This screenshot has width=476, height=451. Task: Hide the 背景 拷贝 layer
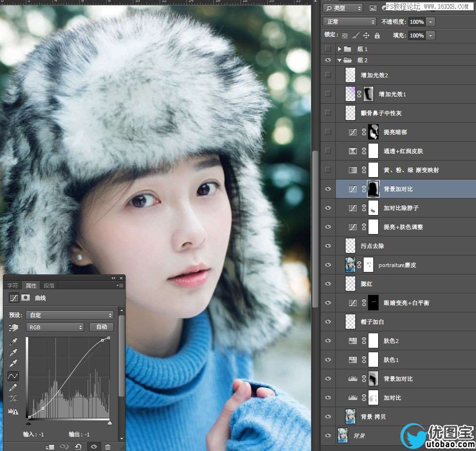tap(328, 416)
